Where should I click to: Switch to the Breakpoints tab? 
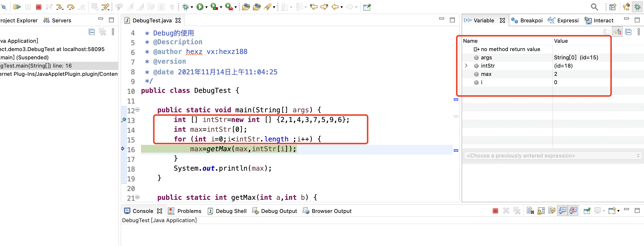[x=527, y=20]
